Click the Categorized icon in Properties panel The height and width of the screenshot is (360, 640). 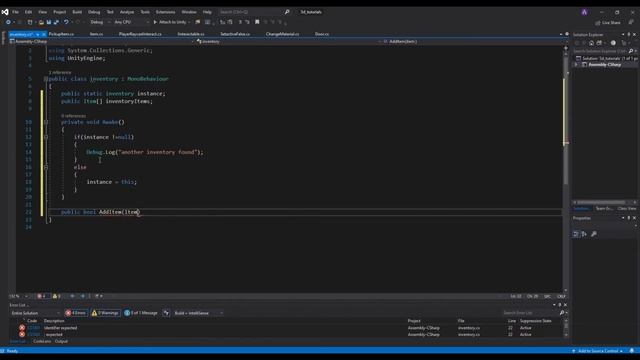coord(576,234)
